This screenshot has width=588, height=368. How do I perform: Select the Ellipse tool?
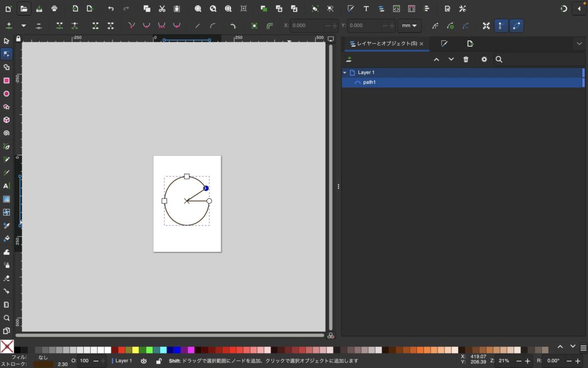6,94
